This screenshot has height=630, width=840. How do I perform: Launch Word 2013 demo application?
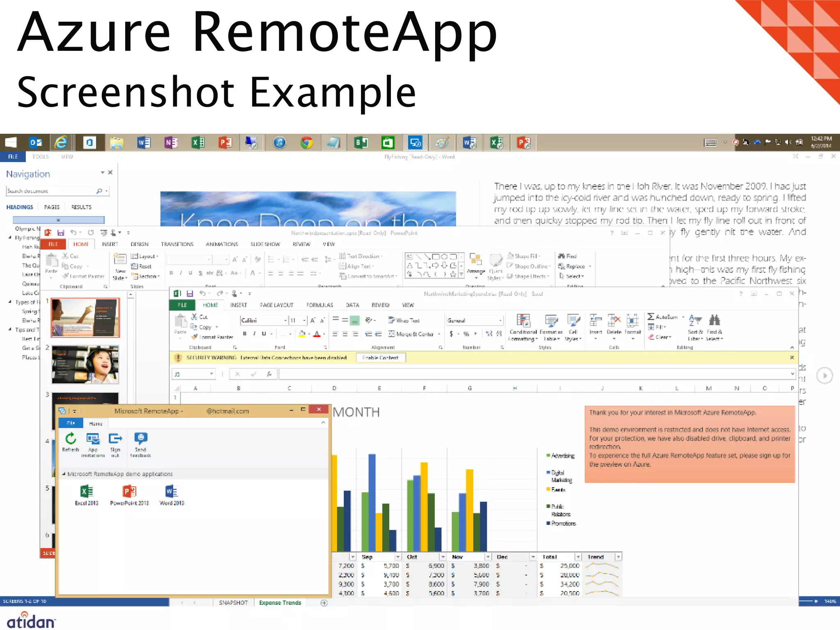click(172, 495)
